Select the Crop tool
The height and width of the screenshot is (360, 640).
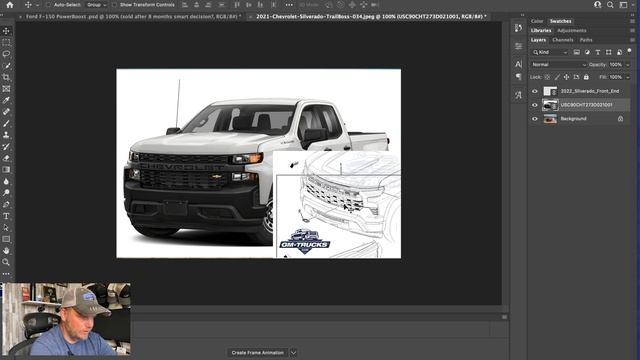(6, 77)
